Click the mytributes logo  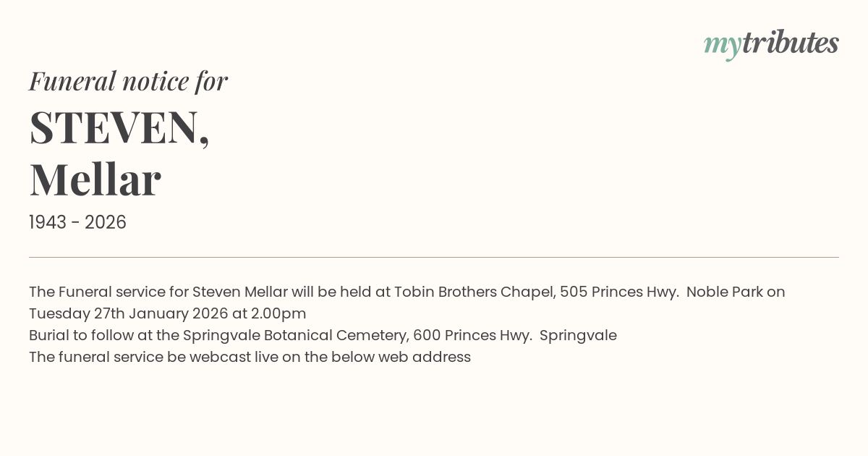(x=771, y=43)
